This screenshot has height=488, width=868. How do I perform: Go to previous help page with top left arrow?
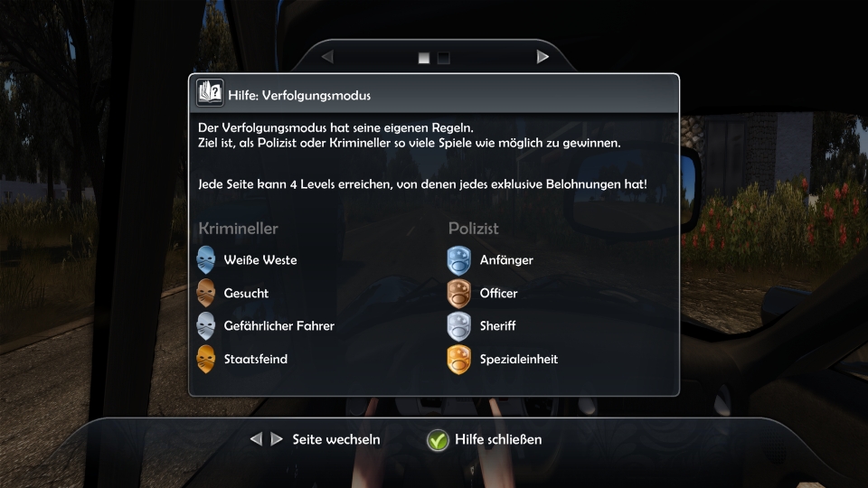[327, 56]
